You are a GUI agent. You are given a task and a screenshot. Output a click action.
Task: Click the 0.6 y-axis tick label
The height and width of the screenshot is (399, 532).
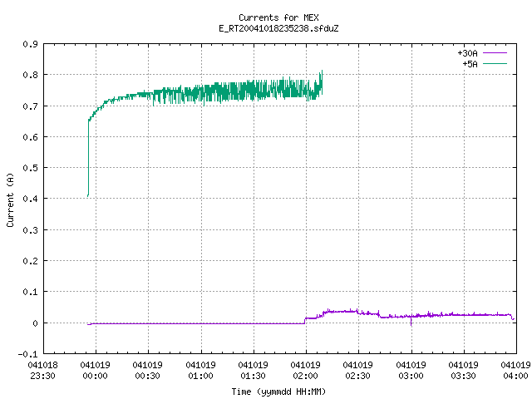coord(30,137)
